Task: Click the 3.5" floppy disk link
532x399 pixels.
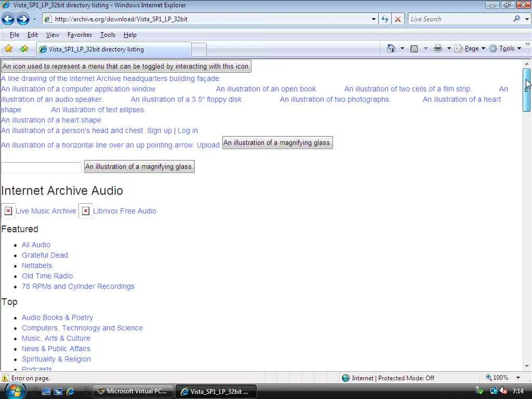Action: point(187,99)
